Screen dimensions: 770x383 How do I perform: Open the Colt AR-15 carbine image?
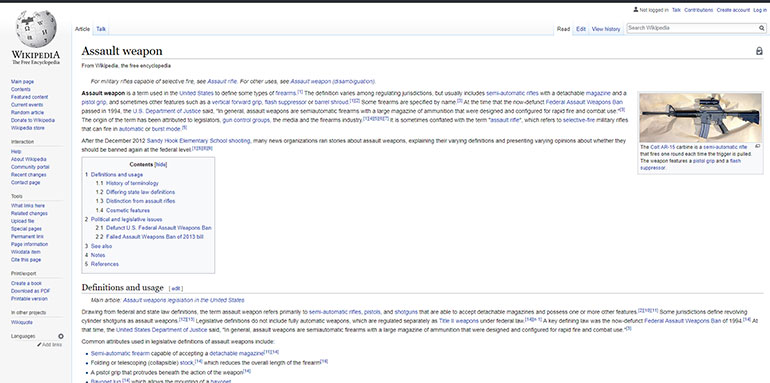(x=700, y=117)
